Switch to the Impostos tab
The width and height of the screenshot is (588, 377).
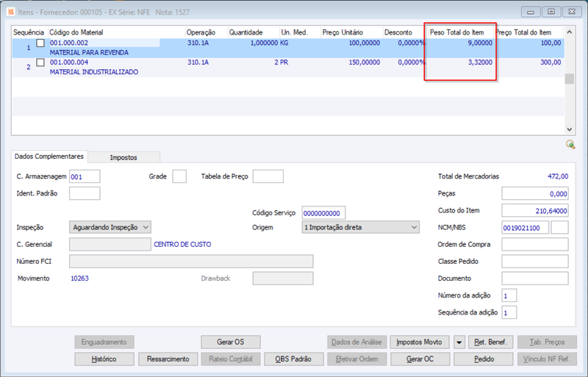click(123, 157)
